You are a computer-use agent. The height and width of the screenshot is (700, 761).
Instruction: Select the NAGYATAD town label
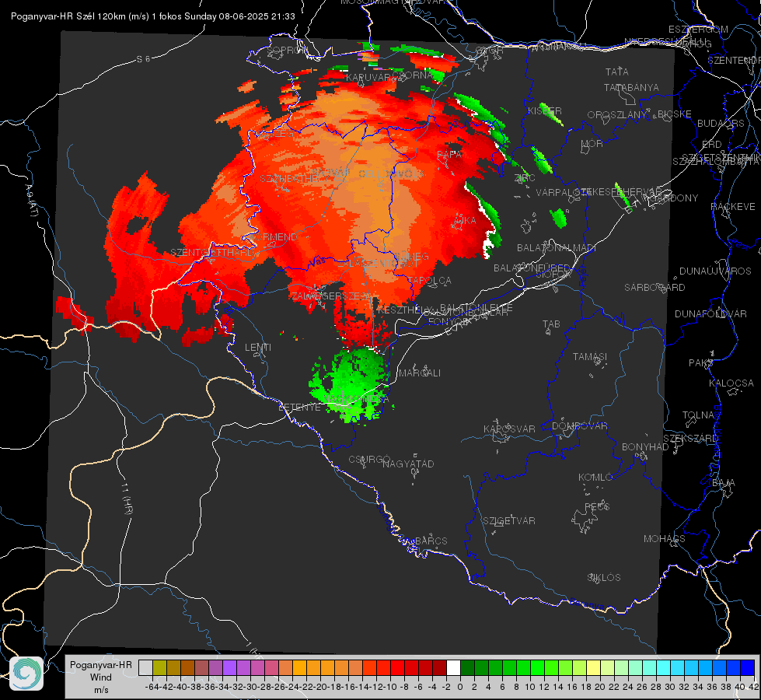coord(408,464)
